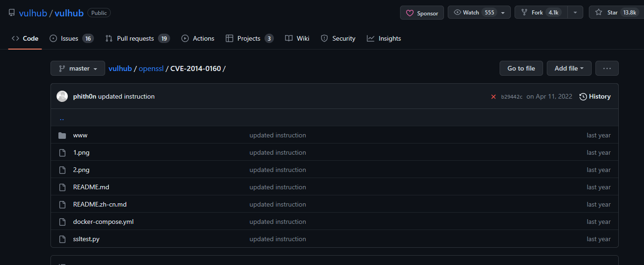This screenshot has height=265, width=644.
Task: Open the www folder
Action: tap(80, 135)
